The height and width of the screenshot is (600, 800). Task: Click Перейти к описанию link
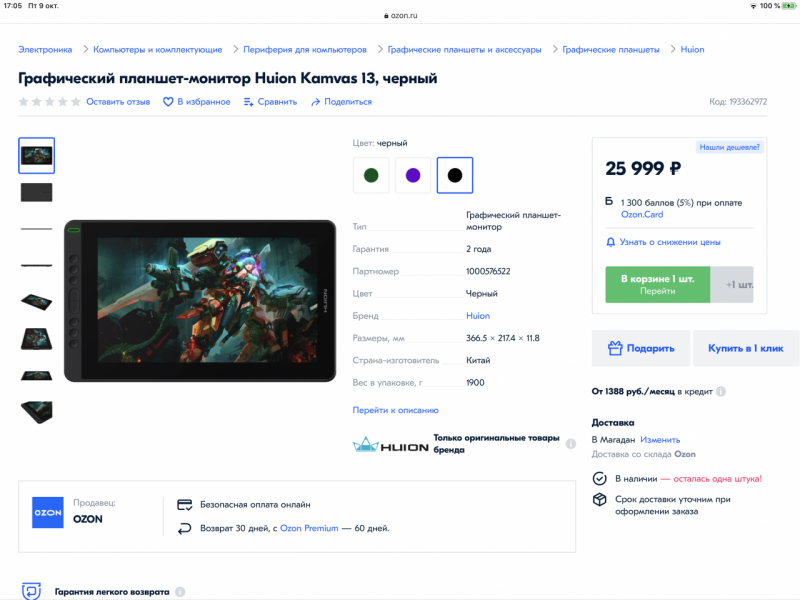[x=395, y=410]
